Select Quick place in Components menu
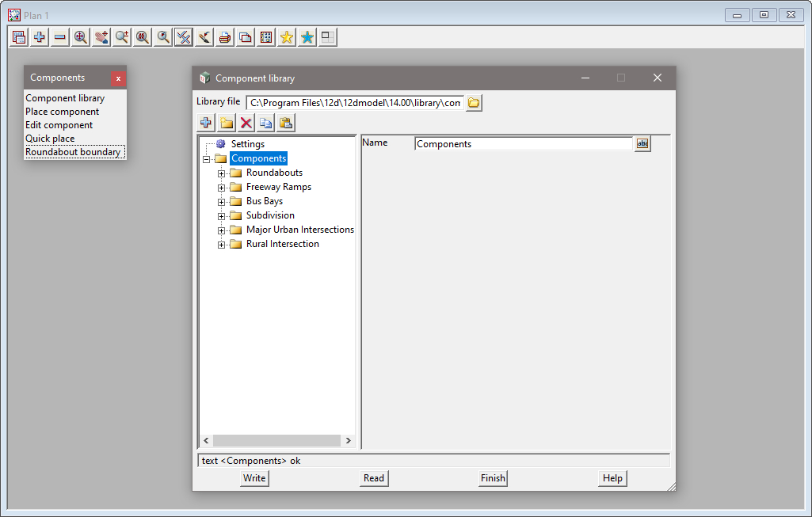 (50, 139)
